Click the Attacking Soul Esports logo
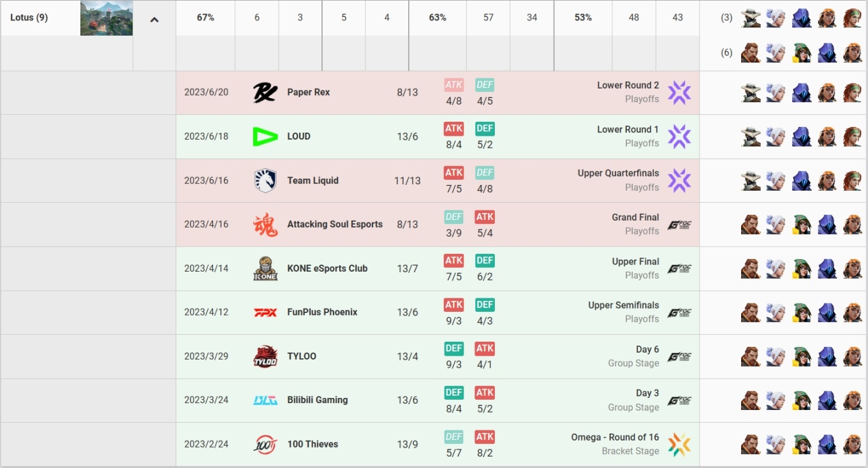This screenshot has width=868, height=468. (x=265, y=224)
